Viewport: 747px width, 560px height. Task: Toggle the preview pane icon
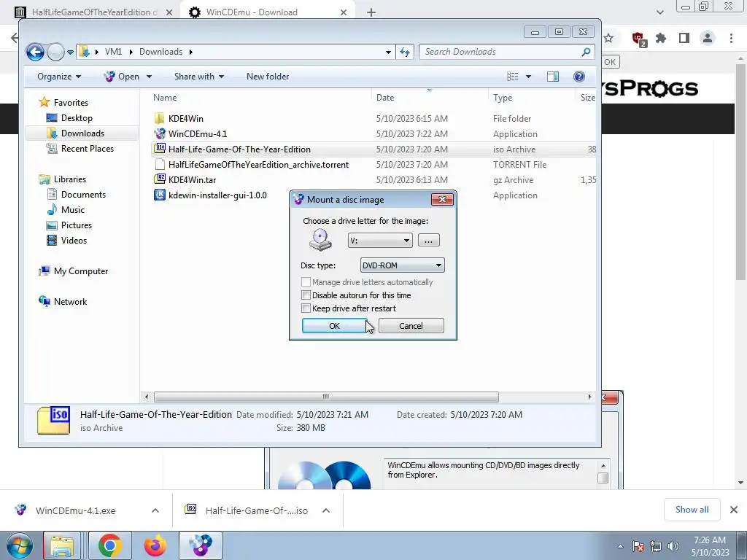click(x=553, y=77)
